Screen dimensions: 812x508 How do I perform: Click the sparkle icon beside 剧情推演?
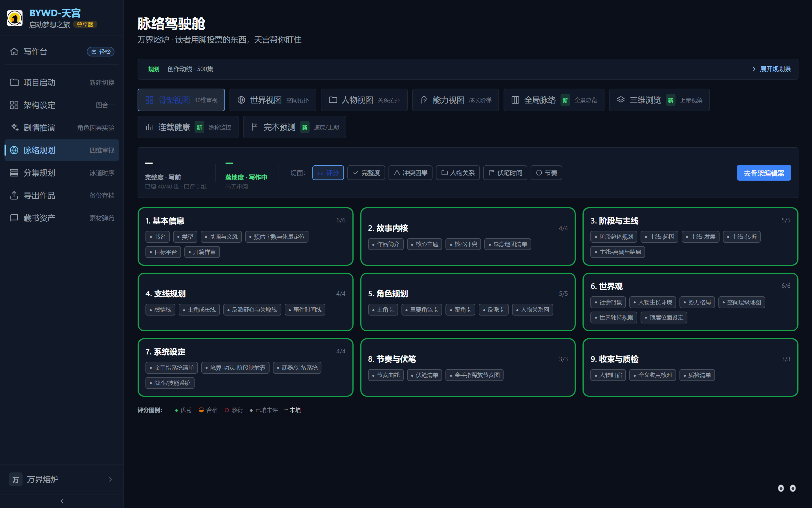14,127
